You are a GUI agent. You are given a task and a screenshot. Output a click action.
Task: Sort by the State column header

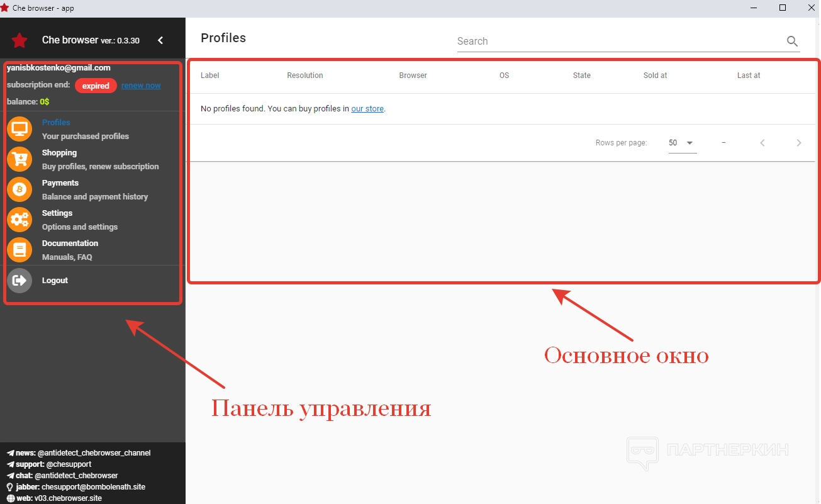(x=582, y=76)
